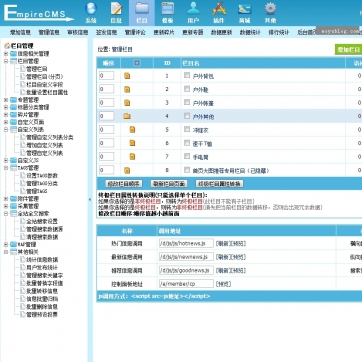This screenshot has width=362, height=362.
Task: Open the highlighted 栏目 (Column) folder menu
Action: (142, 13)
